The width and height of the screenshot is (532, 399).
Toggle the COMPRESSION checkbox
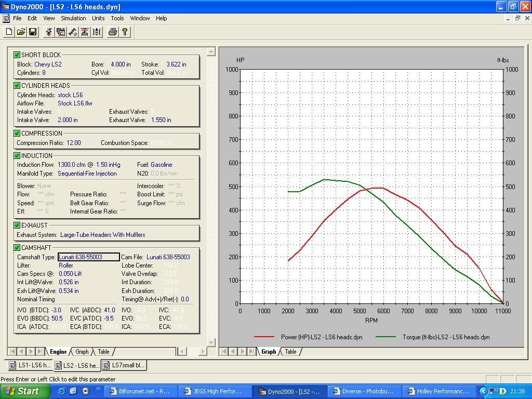pyautogui.click(x=17, y=134)
